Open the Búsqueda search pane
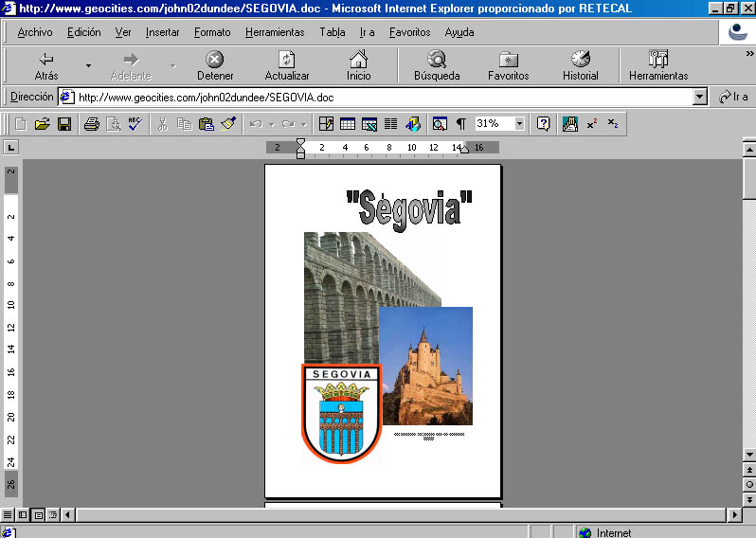 (x=437, y=65)
